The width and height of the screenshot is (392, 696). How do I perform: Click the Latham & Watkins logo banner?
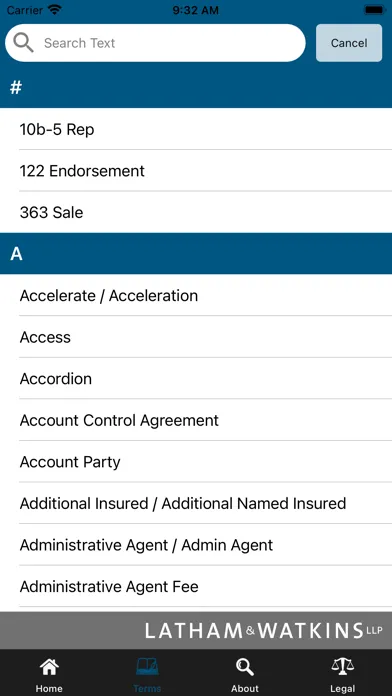196,630
